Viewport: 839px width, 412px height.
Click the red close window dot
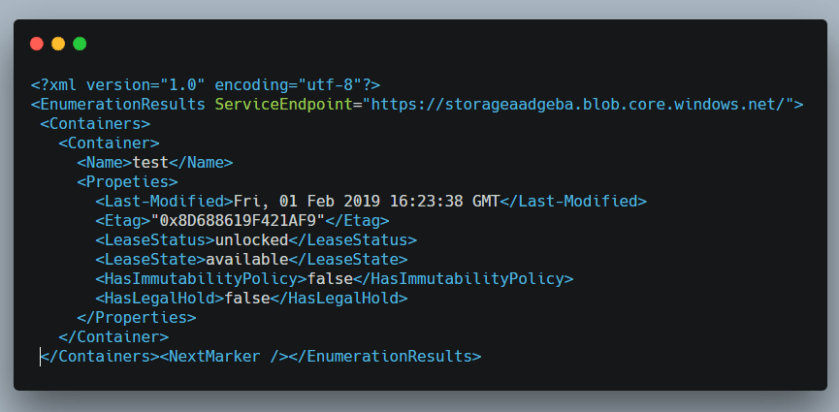click(37, 44)
